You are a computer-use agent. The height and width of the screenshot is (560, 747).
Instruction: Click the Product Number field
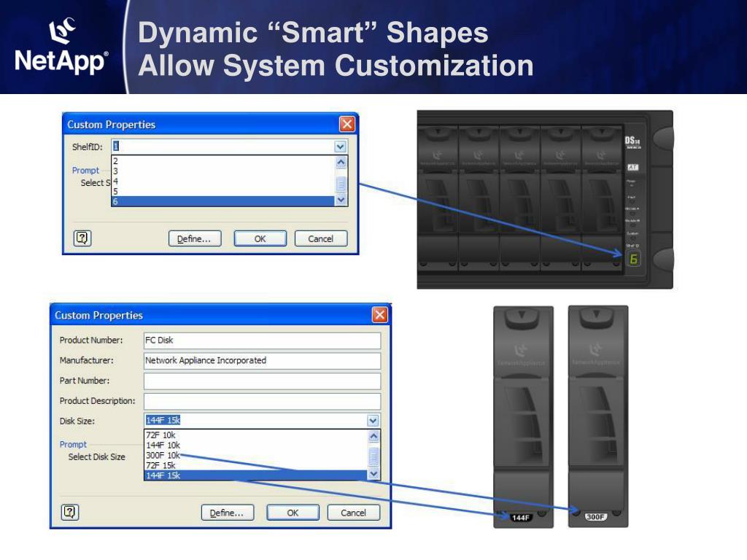click(262, 341)
